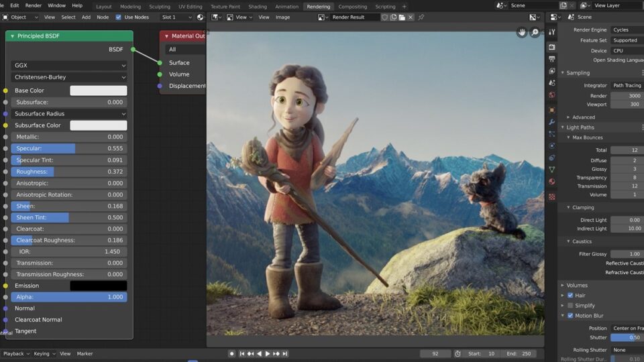Open the Physics properties tab icon

pyautogui.click(x=552, y=145)
